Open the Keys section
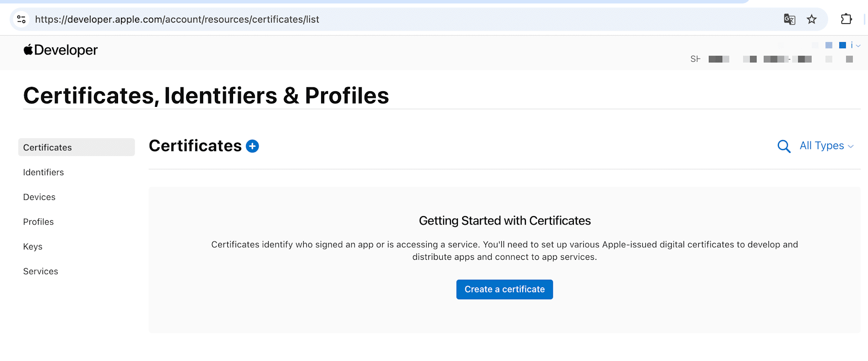 coord(33,247)
